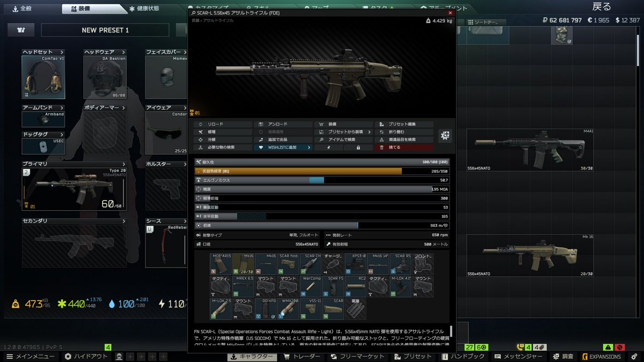Viewport: 644px width, 362px height.
Task: Select the M4A1 rifle in stash
Action: [530, 150]
